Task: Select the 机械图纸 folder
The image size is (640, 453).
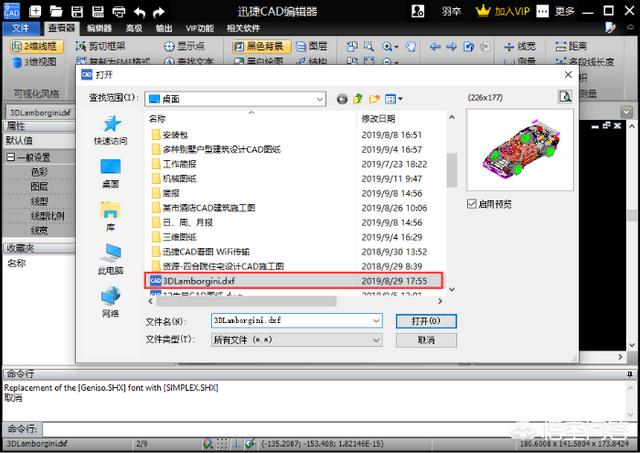Action: 174,179
